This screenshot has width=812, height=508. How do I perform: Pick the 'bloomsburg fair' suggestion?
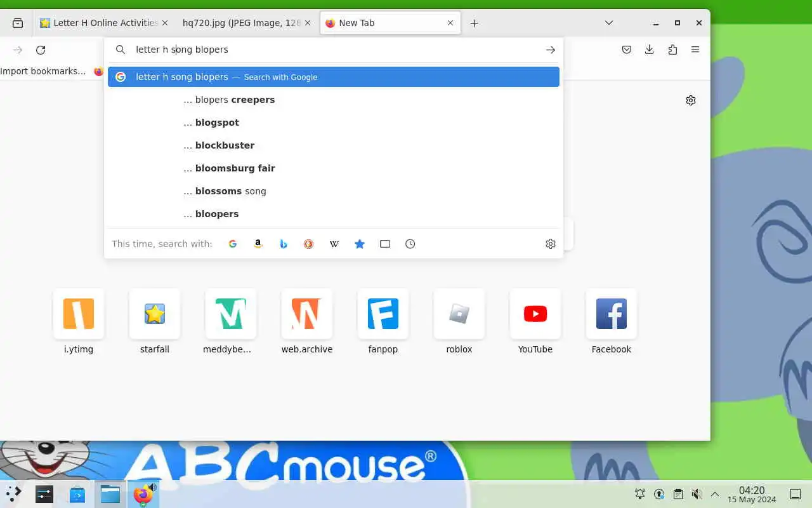tap(334, 168)
